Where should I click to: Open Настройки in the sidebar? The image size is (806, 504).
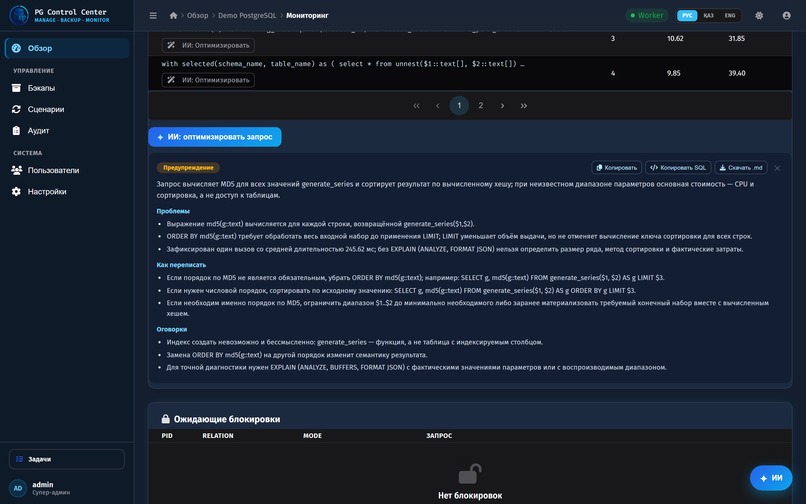pyautogui.click(x=67, y=191)
